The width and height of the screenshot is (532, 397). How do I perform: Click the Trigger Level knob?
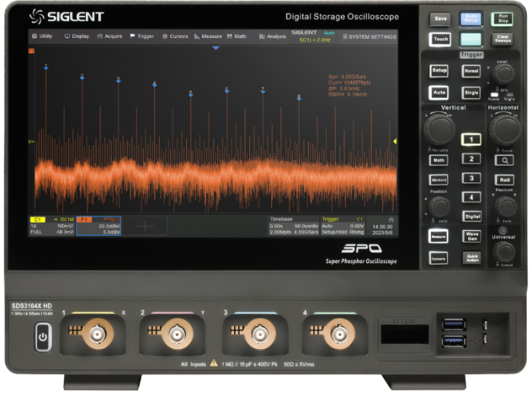(503, 74)
